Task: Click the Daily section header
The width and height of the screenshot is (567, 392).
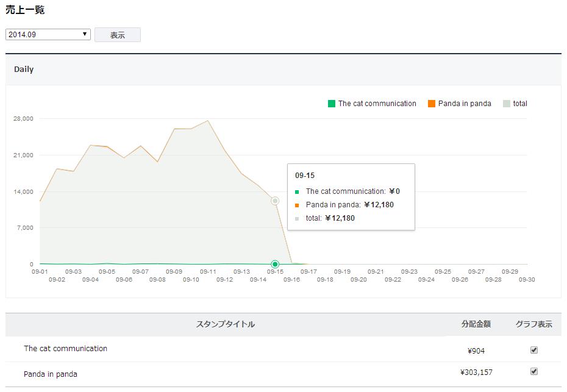Action: [x=24, y=69]
